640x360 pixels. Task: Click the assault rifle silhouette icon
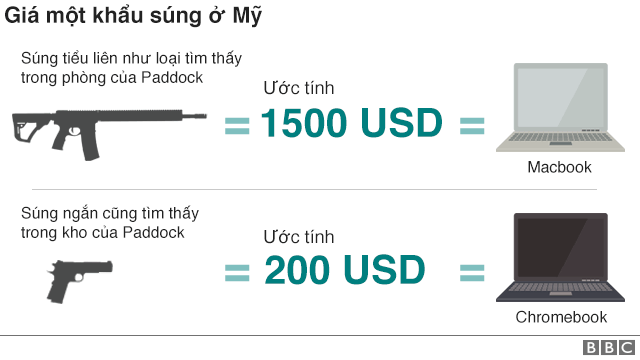point(109,134)
